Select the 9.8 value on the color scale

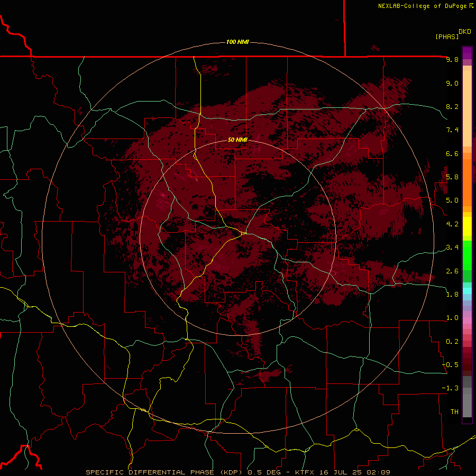452,59
